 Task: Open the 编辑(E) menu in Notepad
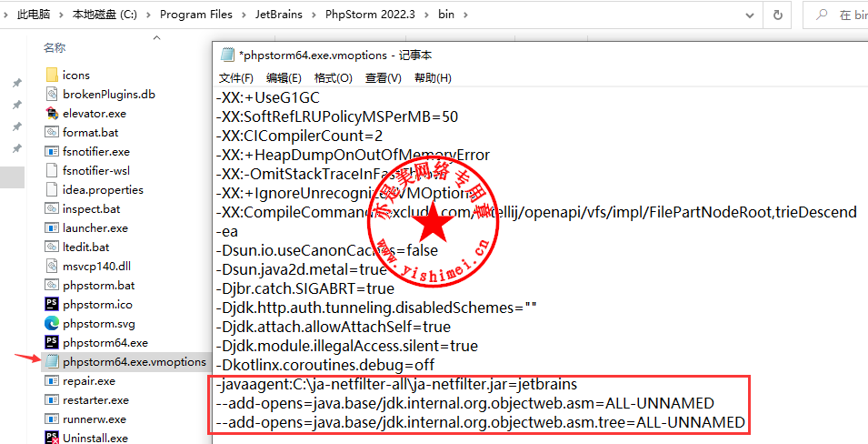pyautogui.click(x=284, y=78)
